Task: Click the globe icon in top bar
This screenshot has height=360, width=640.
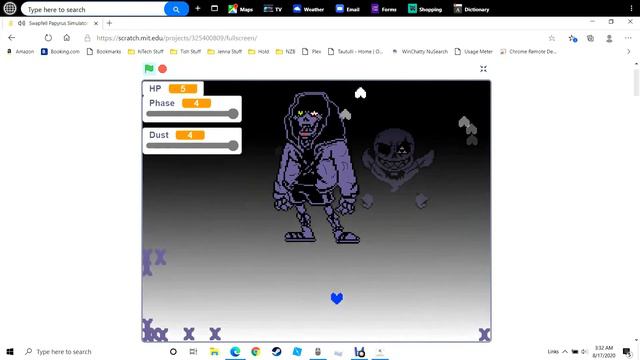Action: coord(10,8)
